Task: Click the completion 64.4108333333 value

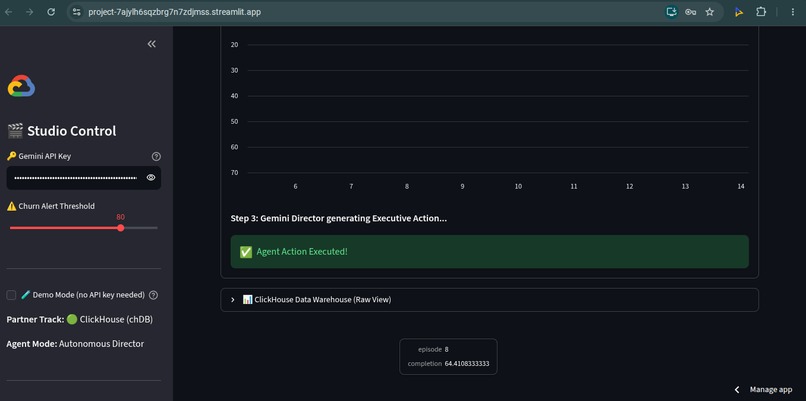Action: coord(467,363)
